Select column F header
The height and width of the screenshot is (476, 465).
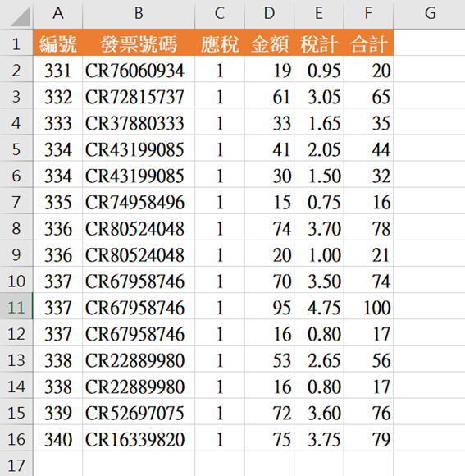[x=368, y=14]
